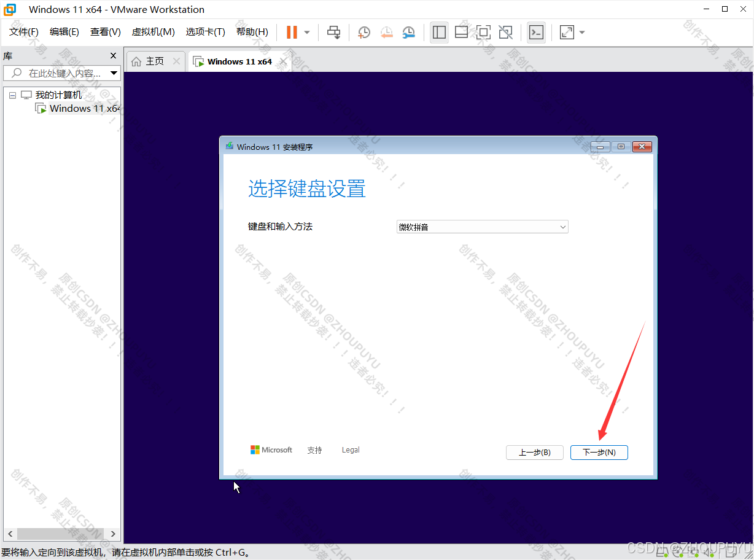The image size is (754, 560).
Task: Click the full screen mode icon
Action: pos(483,32)
